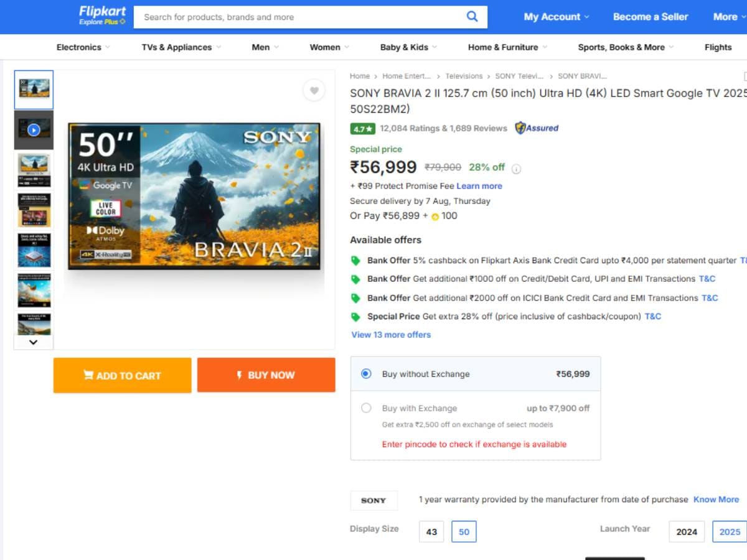Click the Flipkart Assured badge

tap(537, 128)
